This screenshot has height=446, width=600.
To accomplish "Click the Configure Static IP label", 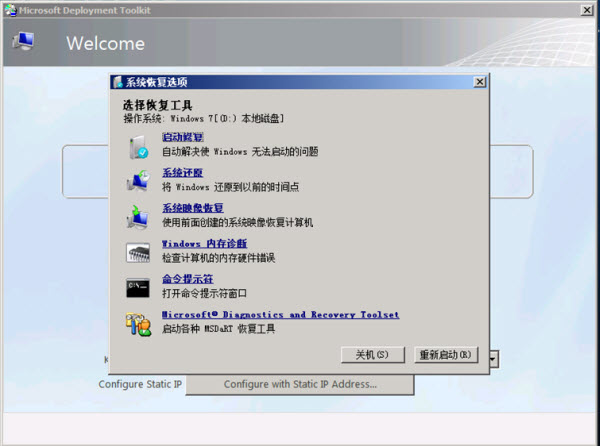I will coord(140,384).
